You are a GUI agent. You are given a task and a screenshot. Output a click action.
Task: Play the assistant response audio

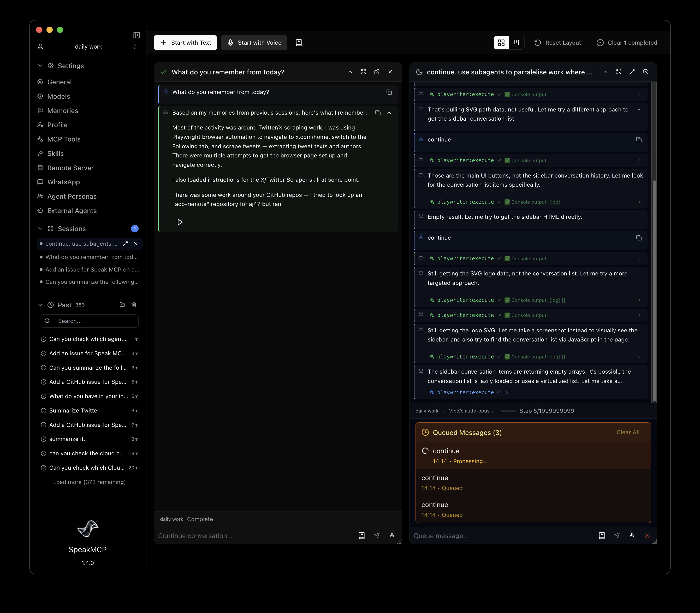(180, 222)
